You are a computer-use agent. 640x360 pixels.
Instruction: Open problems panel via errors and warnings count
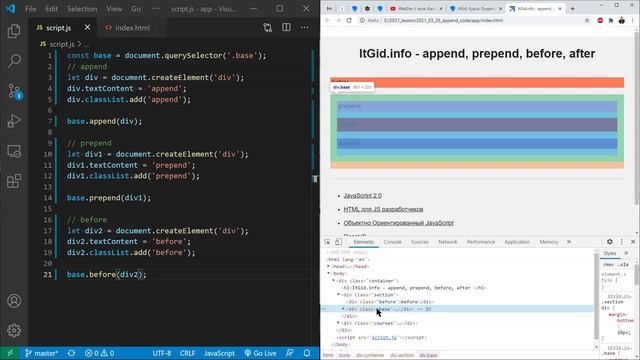(99, 353)
